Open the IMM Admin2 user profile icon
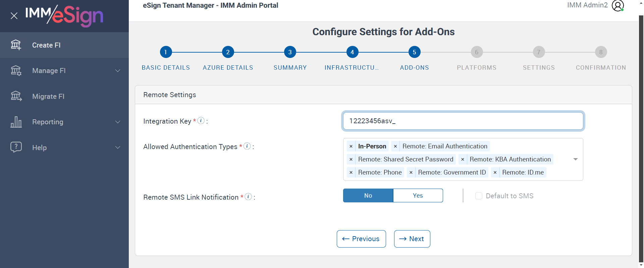The height and width of the screenshot is (268, 644). [x=618, y=5]
